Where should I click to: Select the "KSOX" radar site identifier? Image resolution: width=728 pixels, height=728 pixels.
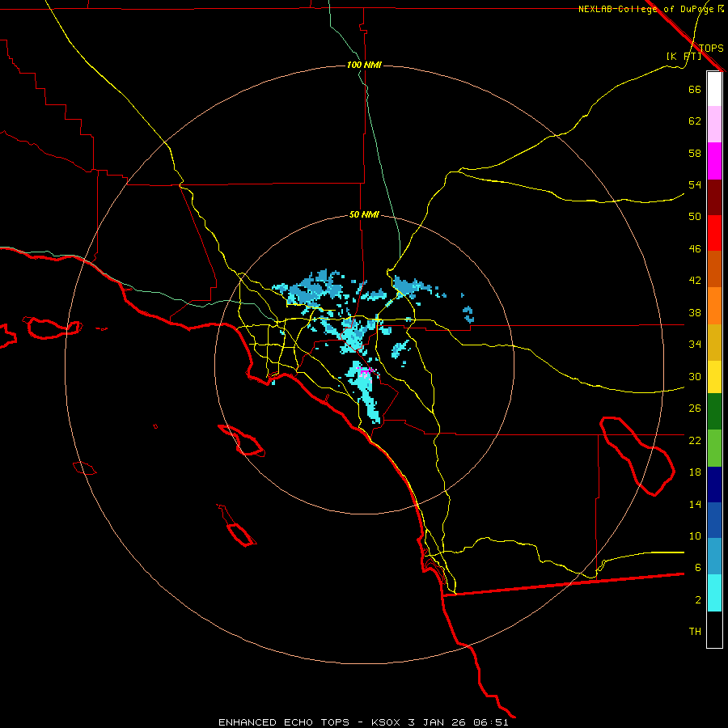point(385,722)
